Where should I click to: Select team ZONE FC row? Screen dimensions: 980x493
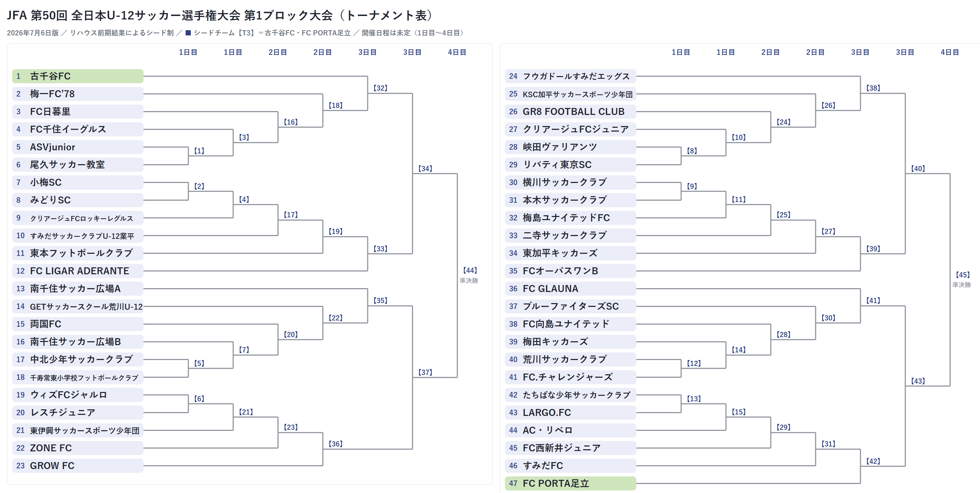coord(77,448)
